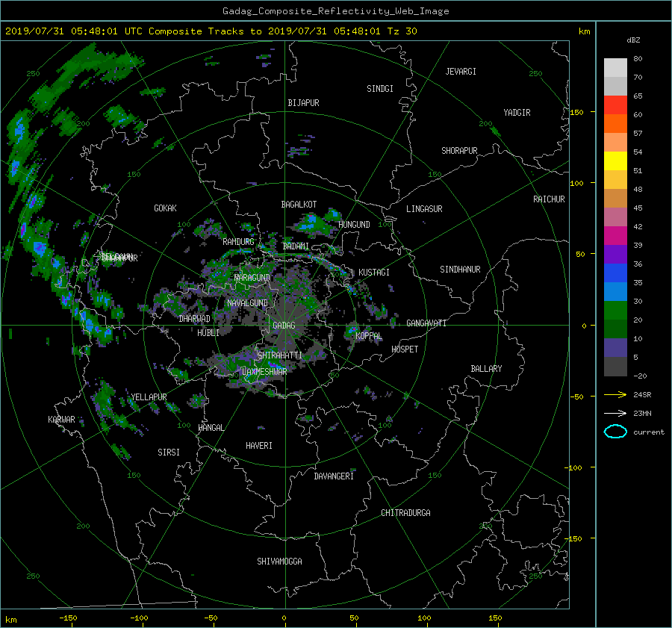Click the RAMDURG city label
The height and width of the screenshot is (628, 672).
[238, 242]
